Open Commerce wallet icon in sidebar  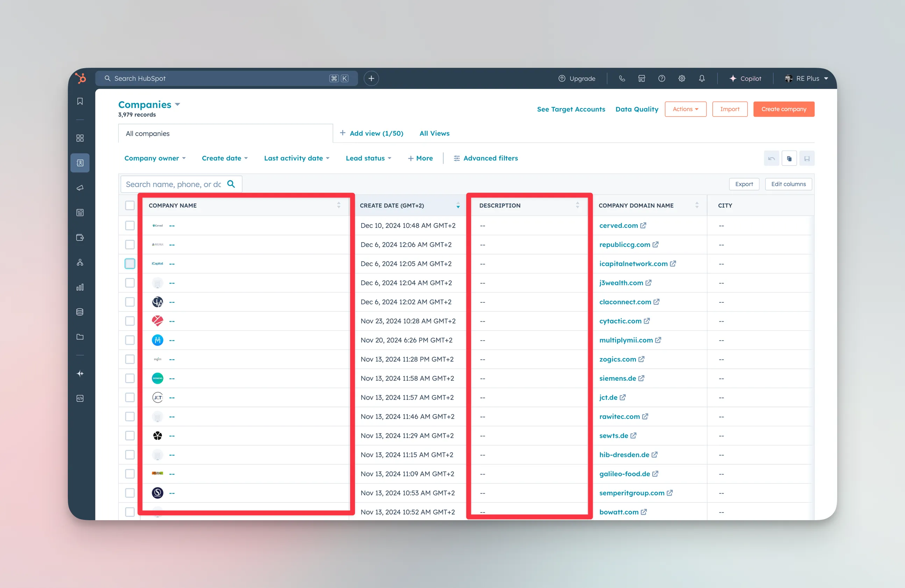[80, 238]
